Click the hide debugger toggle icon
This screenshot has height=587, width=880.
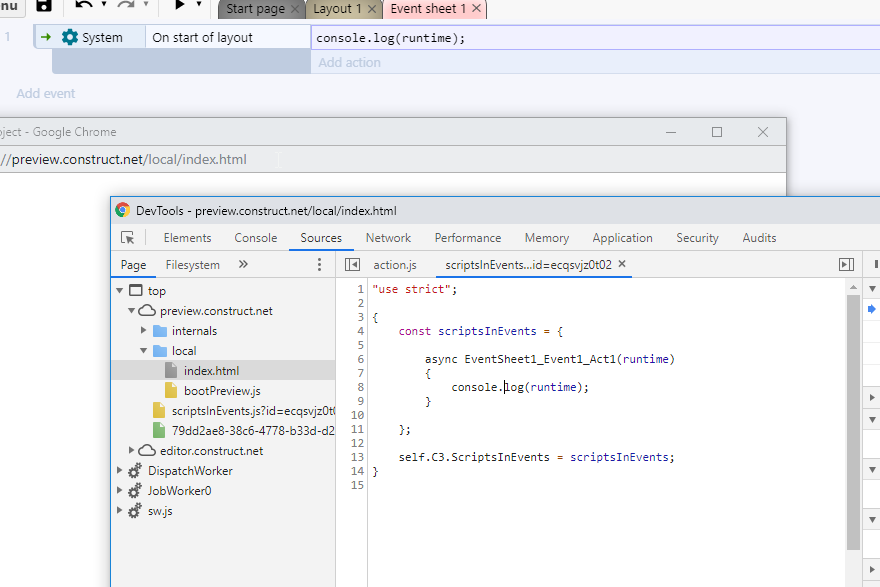[x=846, y=264]
